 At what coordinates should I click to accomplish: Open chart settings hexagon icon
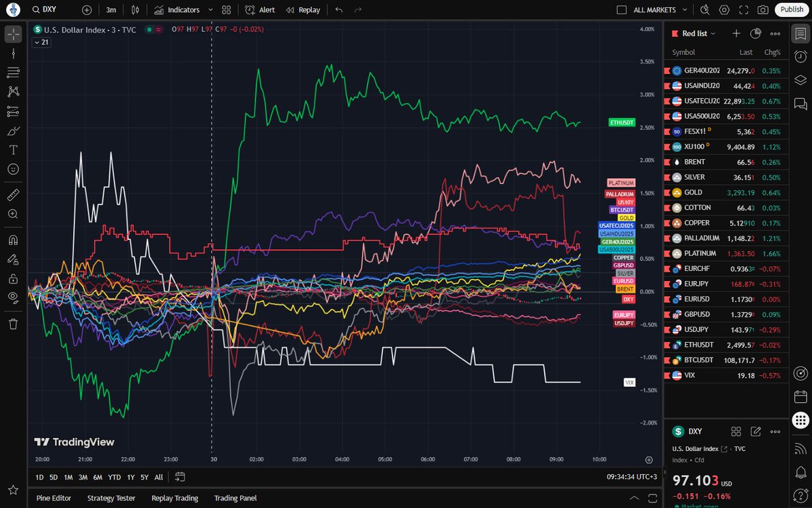point(725,10)
